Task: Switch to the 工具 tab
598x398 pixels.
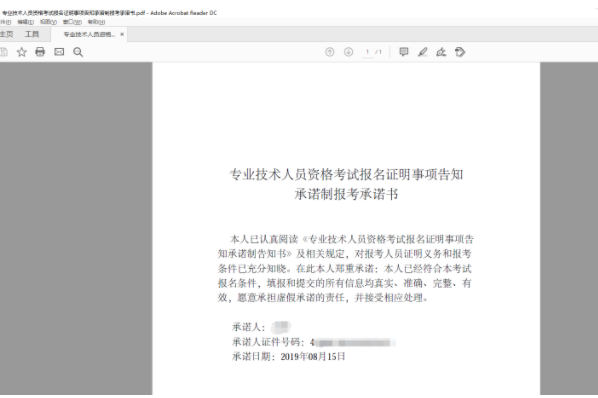Action: point(32,34)
